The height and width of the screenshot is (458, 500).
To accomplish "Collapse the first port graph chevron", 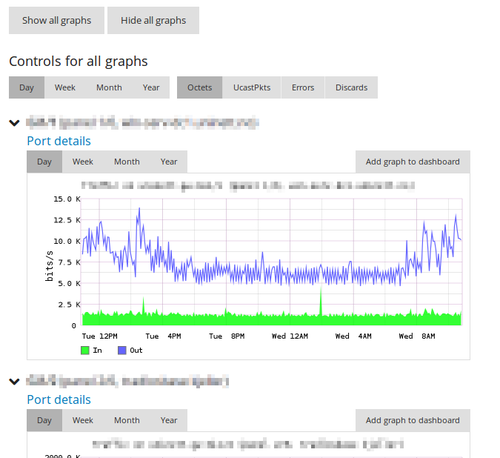I will click(x=14, y=123).
